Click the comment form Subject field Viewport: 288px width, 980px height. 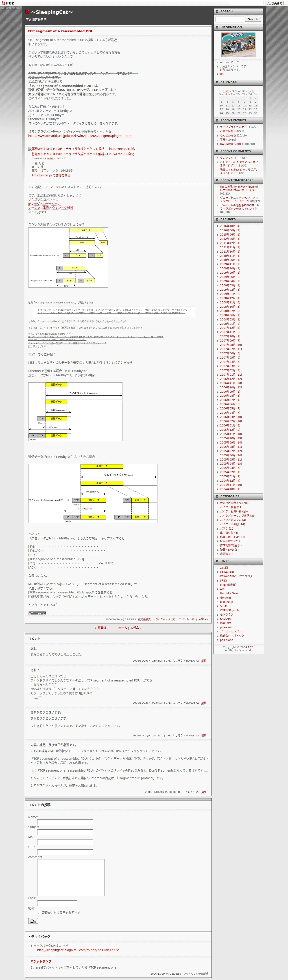coord(65,832)
